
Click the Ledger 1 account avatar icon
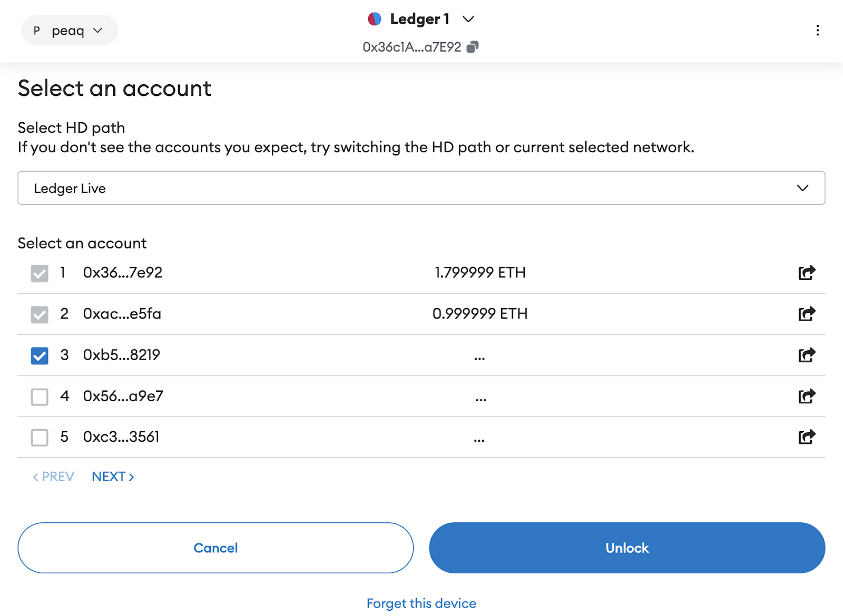click(375, 18)
